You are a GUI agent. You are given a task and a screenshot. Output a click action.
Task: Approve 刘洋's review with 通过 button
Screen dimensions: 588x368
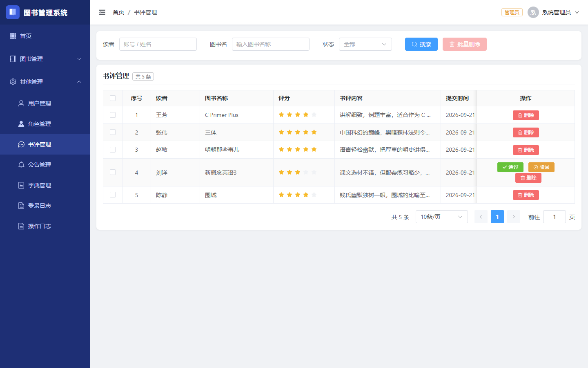point(510,167)
